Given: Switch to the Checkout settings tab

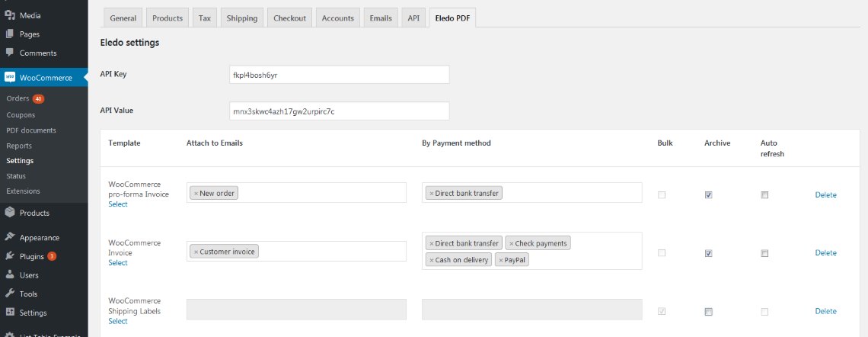Looking at the screenshot, I should [x=290, y=18].
